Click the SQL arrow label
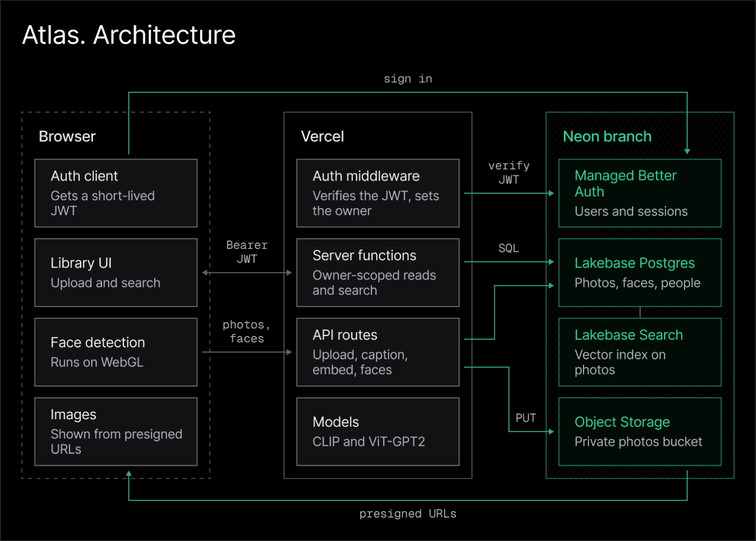 pos(509,248)
